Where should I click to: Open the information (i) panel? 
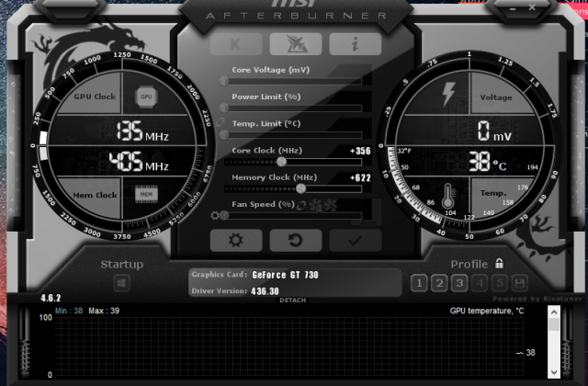pyautogui.click(x=355, y=44)
